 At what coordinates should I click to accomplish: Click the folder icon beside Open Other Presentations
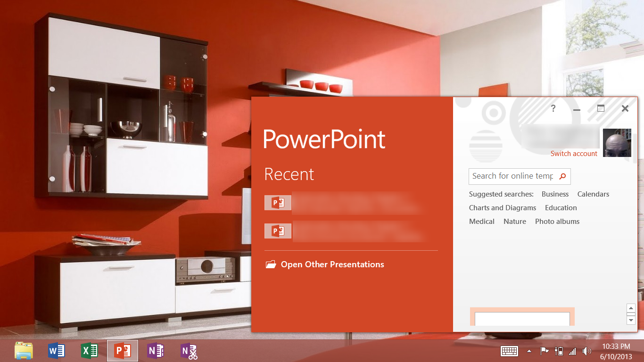click(271, 264)
